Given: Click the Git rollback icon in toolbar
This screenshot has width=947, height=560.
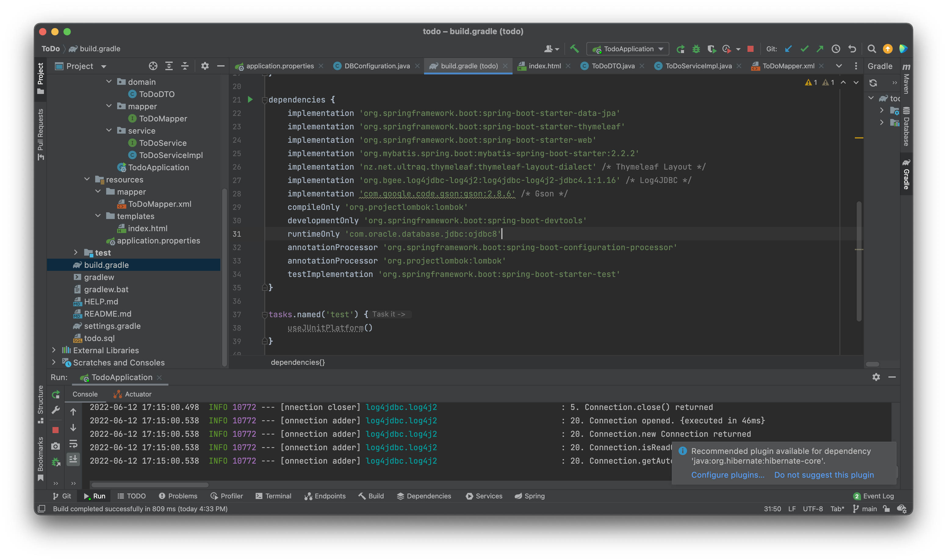Looking at the screenshot, I should coord(852,49).
